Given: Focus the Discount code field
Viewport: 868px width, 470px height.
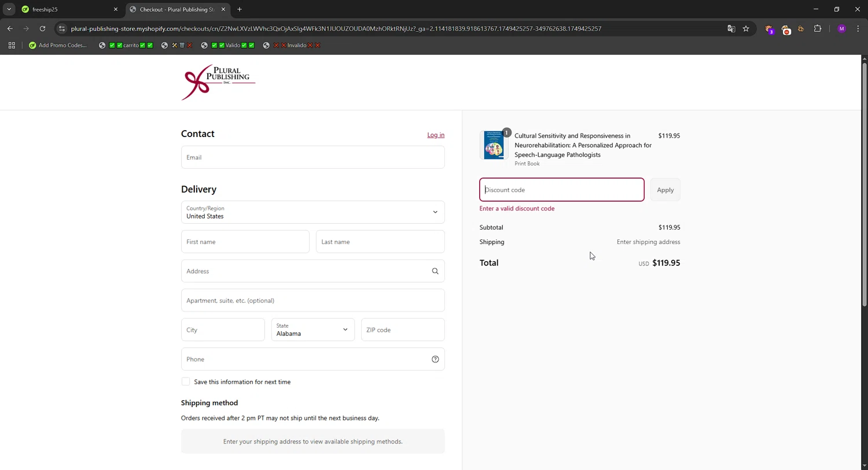Looking at the screenshot, I should click(x=562, y=190).
